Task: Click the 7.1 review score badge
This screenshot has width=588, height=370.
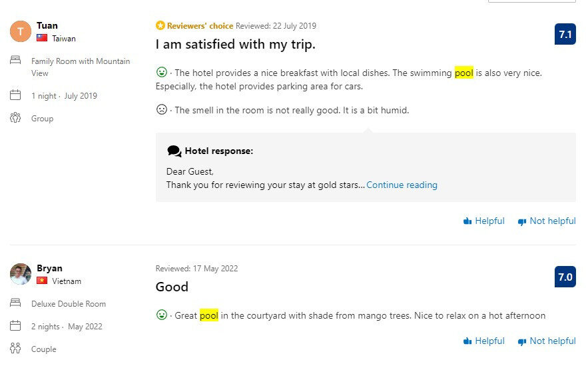Action: point(565,34)
